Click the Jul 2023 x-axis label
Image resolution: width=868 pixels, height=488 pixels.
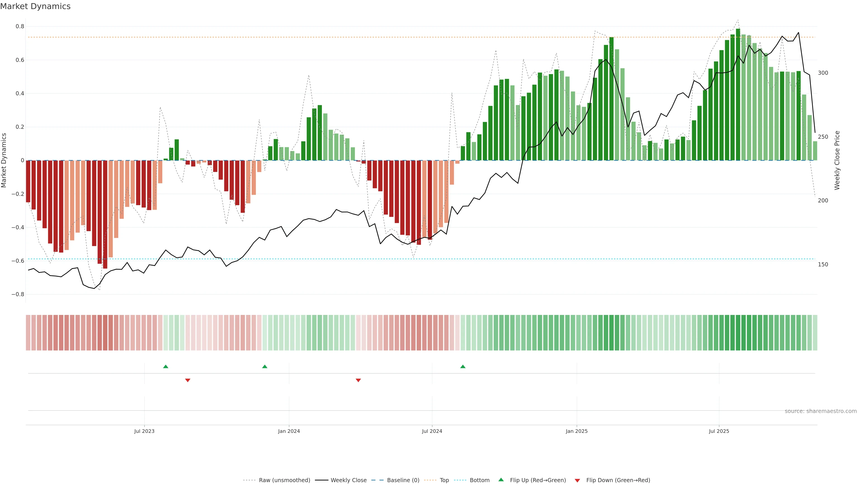144,431
